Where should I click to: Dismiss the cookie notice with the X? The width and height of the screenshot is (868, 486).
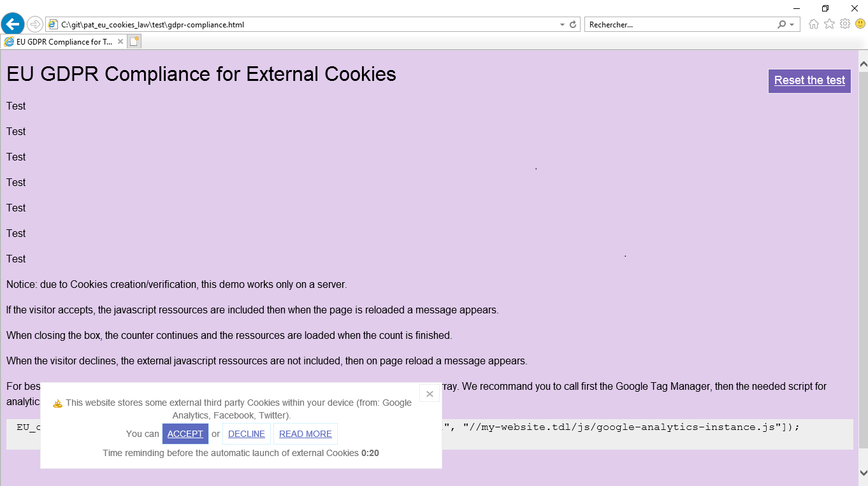coord(430,394)
